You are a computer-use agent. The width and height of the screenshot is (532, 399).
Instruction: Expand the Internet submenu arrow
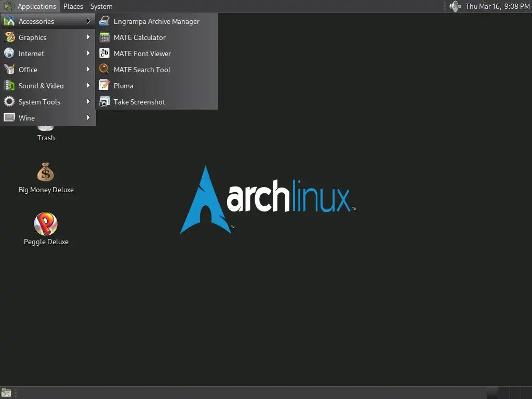88,53
